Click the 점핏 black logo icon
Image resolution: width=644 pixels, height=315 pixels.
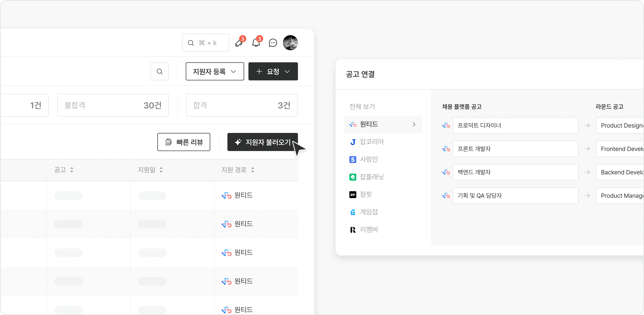pyautogui.click(x=353, y=195)
